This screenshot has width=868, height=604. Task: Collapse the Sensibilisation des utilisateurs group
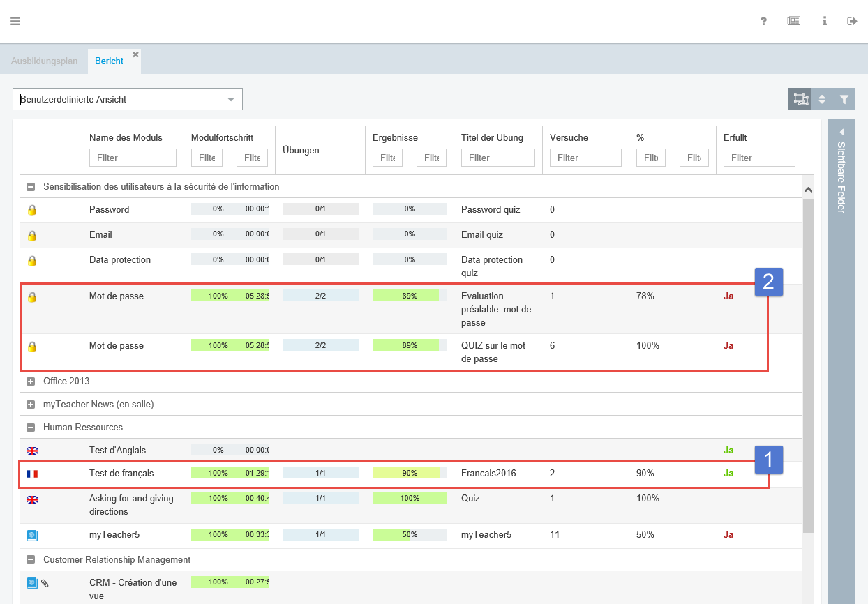click(31, 187)
